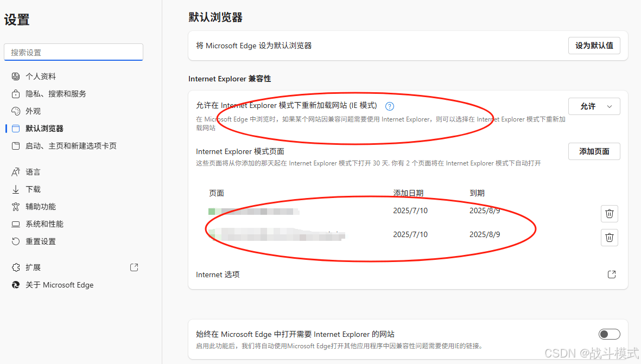Image resolution: width=641 pixels, height=364 pixels.
Task: Delete the second IE mode page with its trash icon
Action: [609, 238]
